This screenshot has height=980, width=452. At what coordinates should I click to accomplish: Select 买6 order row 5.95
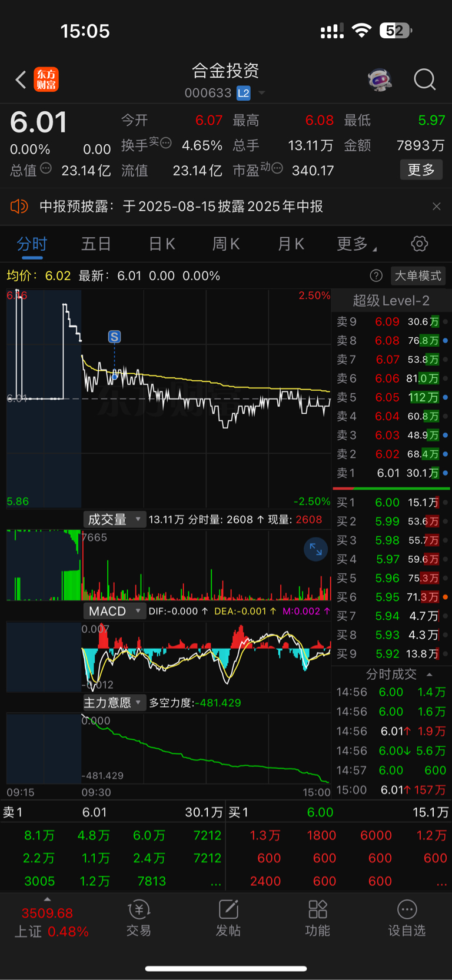(391, 597)
